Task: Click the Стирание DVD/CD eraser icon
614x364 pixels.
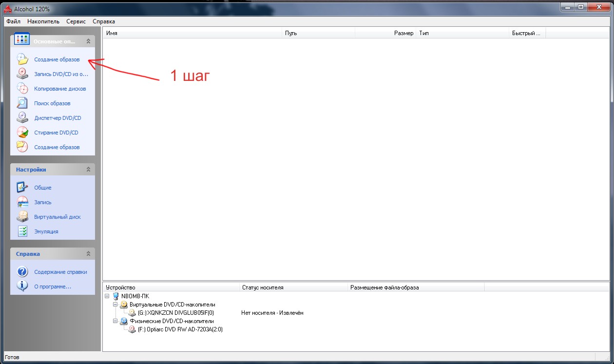Action: (22, 133)
